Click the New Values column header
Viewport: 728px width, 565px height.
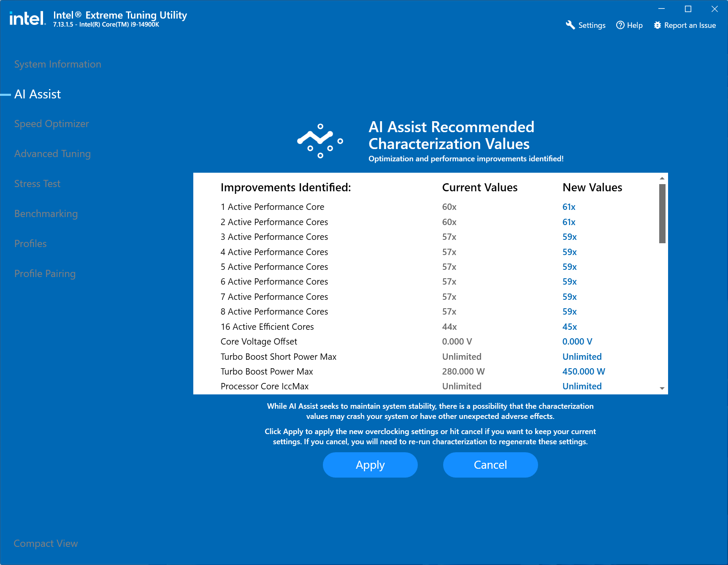click(x=593, y=187)
